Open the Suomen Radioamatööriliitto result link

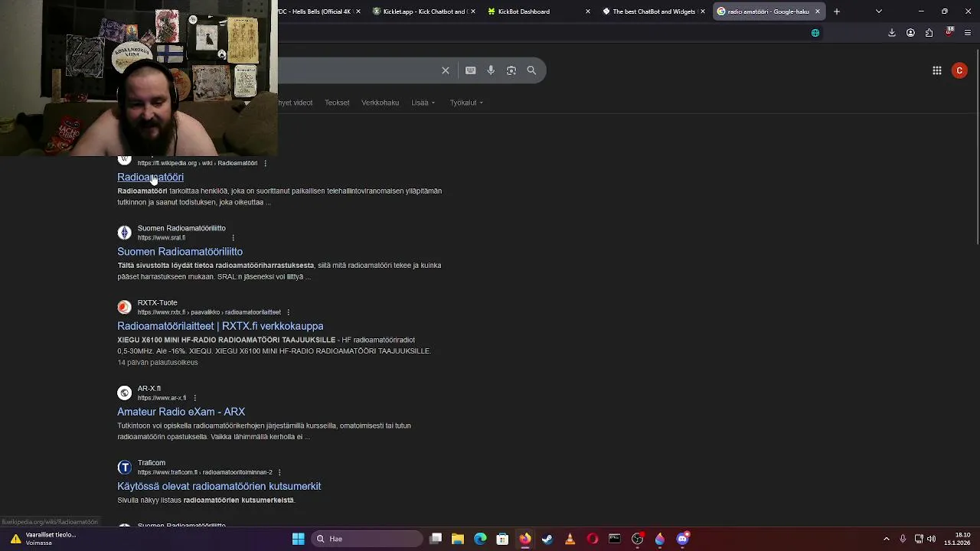point(180,251)
